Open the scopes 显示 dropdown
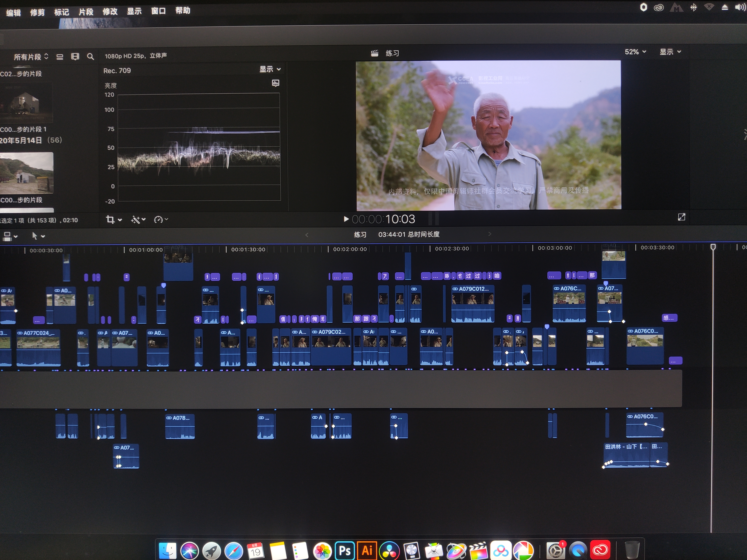The width and height of the screenshot is (747, 560). point(269,69)
